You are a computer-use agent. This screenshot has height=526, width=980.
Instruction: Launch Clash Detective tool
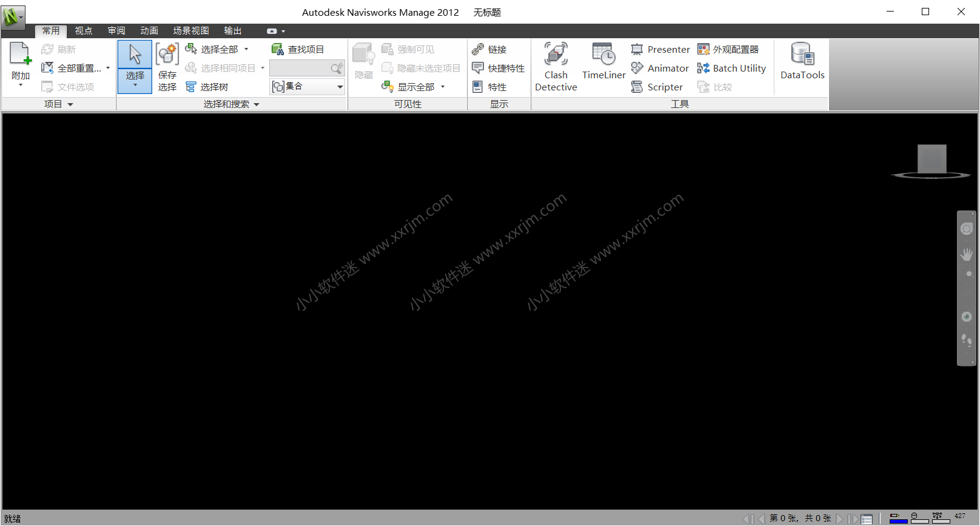[x=556, y=67]
